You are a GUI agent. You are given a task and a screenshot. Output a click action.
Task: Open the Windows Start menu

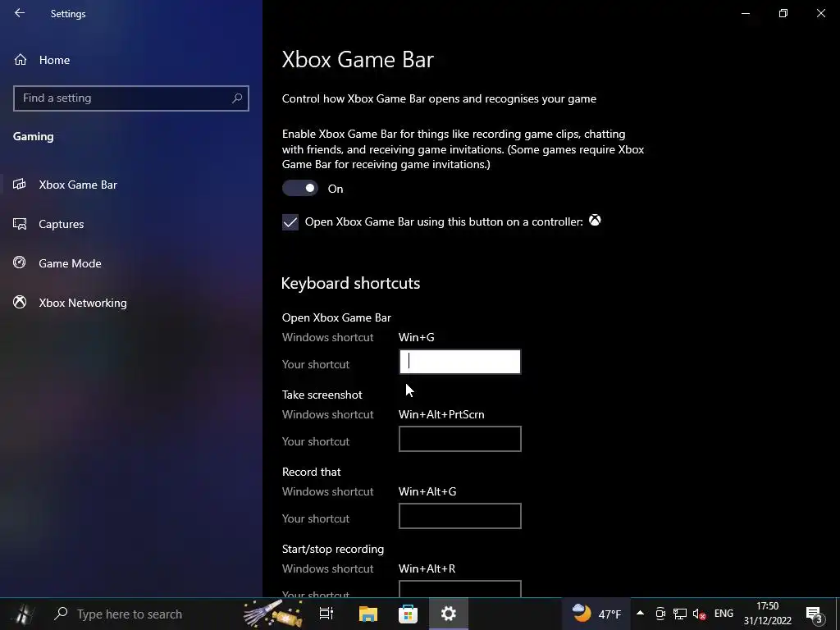coord(22,614)
